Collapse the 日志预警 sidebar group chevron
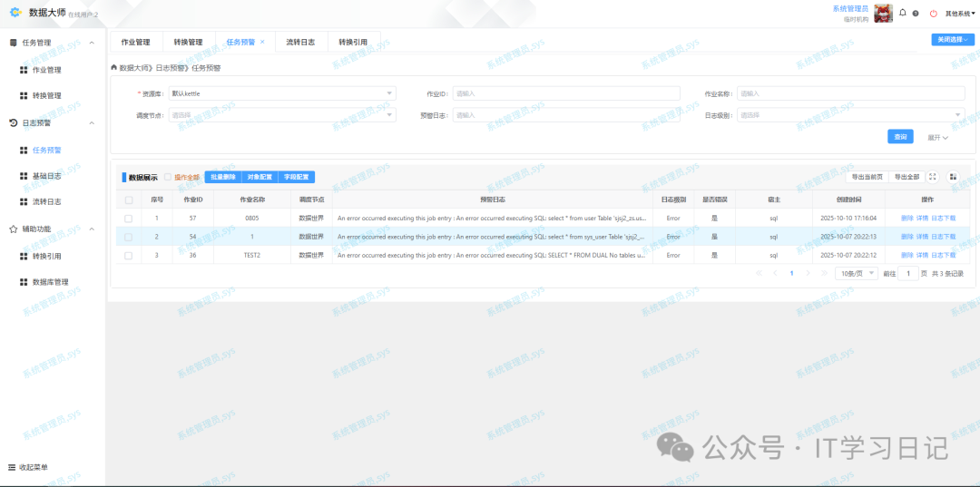Image resolution: width=980 pixels, height=487 pixels. coord(92,123)
